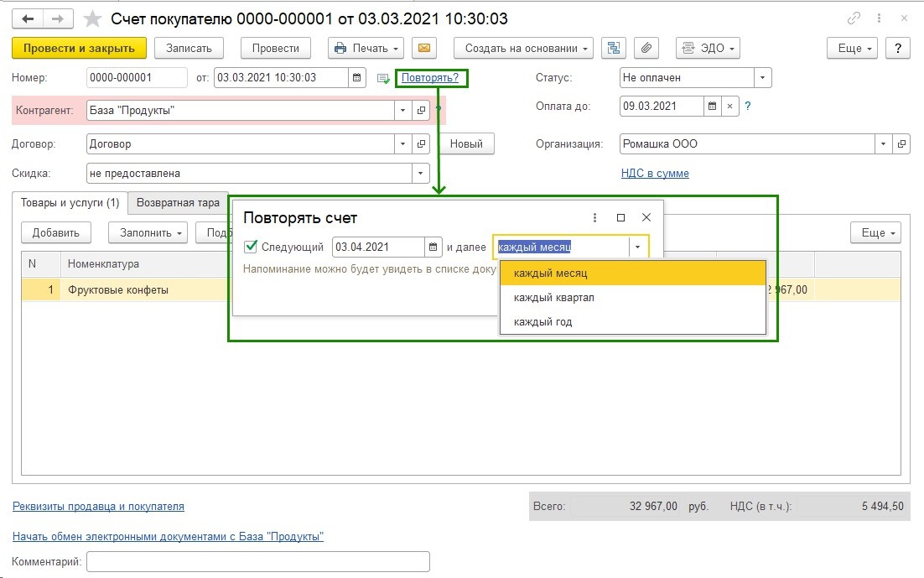Viewport: 924px width, 578px height.
Task: Maximize the Повторять счет dialog
Action: click(620, 217)
